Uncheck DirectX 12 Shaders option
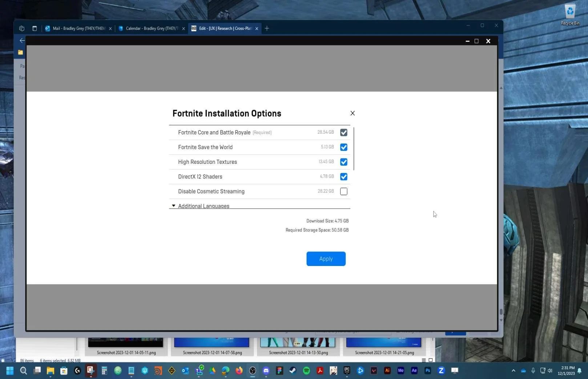This screenshot has width=588, height=379. pyautogui.click(x=344, y=177)
